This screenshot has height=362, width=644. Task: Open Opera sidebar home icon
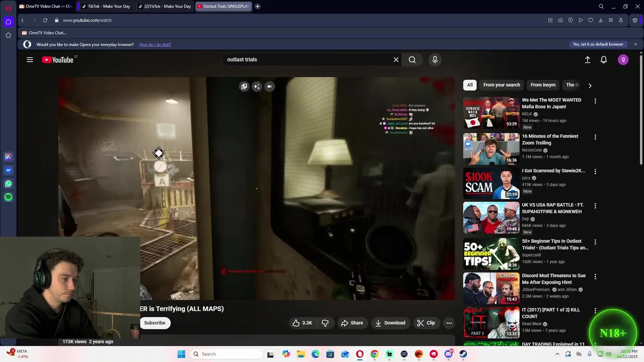click(8, 22)
